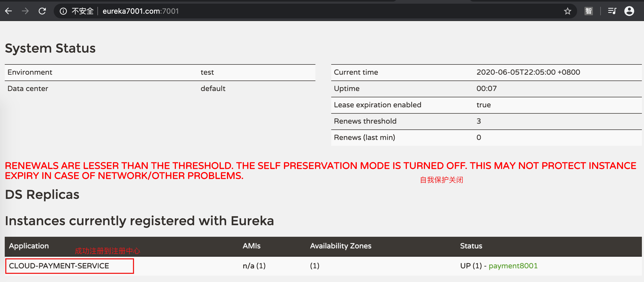Click the Application column header
644x282 pixels.
pos(29,246)
